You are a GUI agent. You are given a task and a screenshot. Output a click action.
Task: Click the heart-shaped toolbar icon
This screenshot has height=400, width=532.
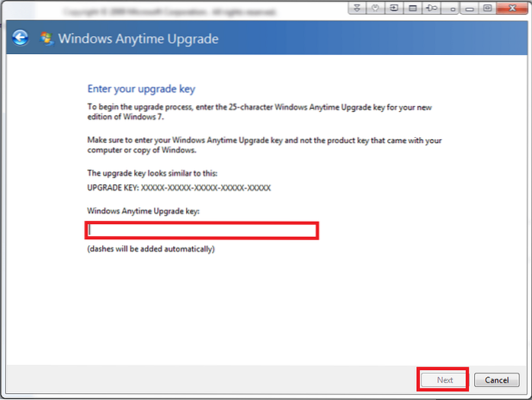pos(376,8)
